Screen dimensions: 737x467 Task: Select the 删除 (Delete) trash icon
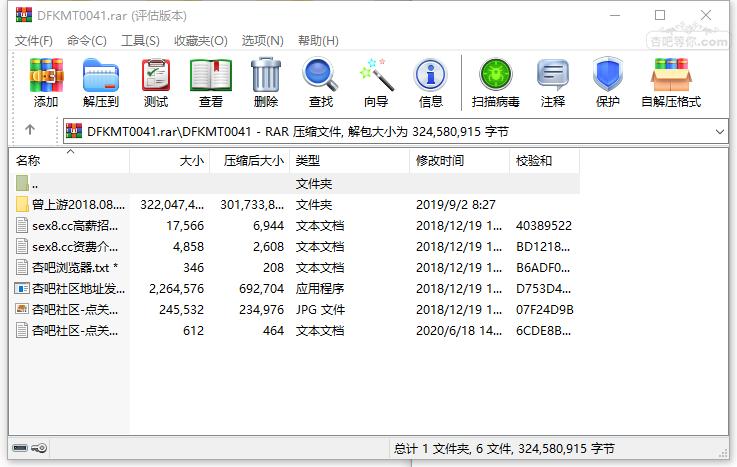pyautogui.click(x=266, y=83)
